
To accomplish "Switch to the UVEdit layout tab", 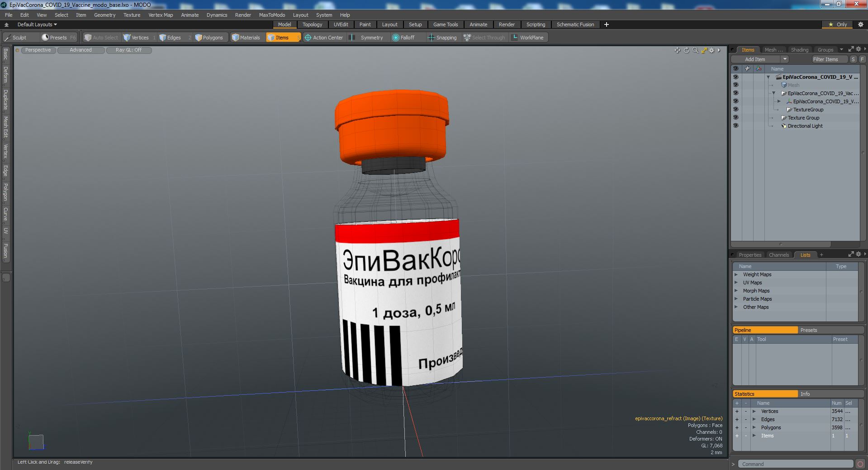I will (x=341, y=24).
